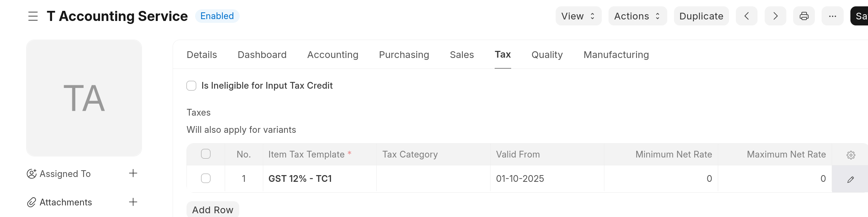Go to next record arrow
This screenshot has width=868, height=217.
(x=775, y=16)
